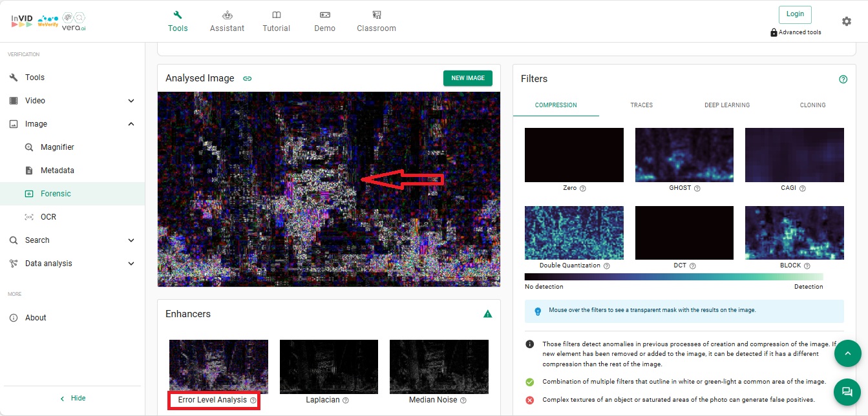Select the Laplacian enhancer thumbnail
This screenshot has width=868, height=416.
[x=328, y=366]
